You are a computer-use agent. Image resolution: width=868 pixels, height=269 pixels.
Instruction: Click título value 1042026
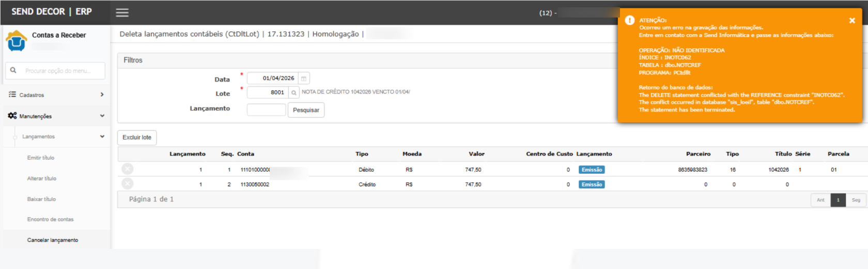(x=779, y=170)
